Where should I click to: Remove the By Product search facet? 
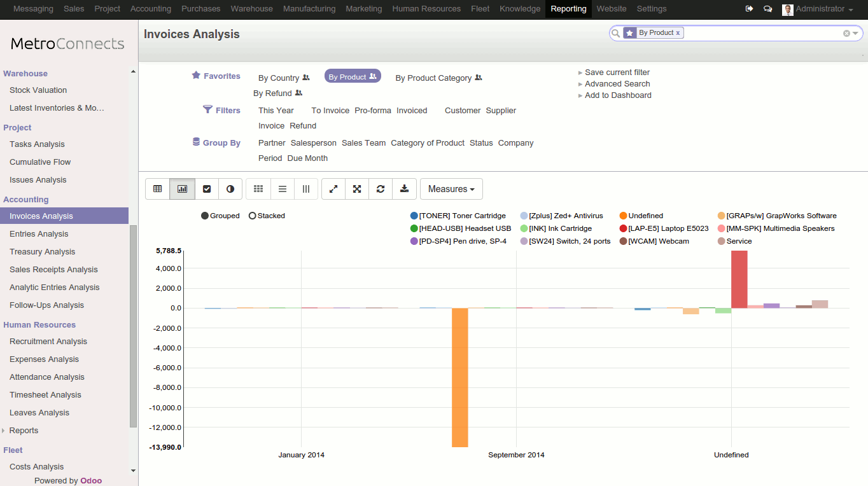(x=678, y=32)
